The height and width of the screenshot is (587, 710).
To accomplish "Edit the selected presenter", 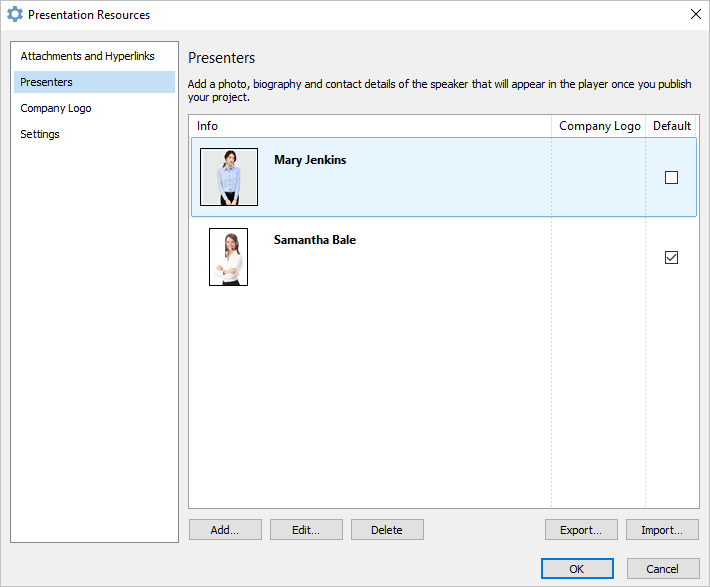I will [306, 530].
